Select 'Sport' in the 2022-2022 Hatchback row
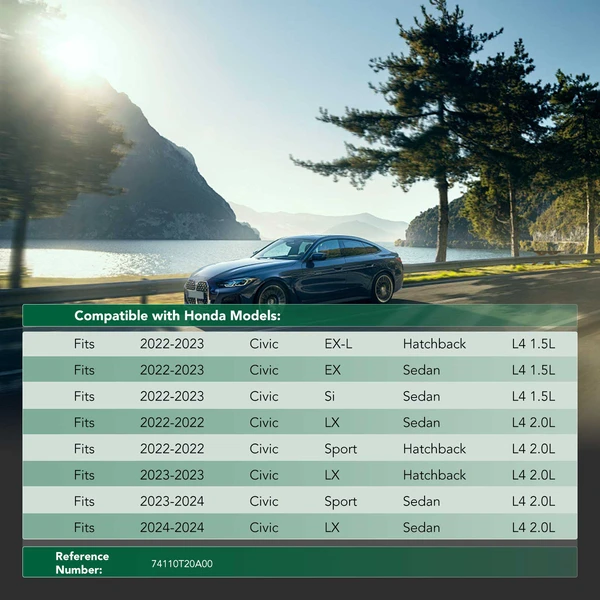Image resolution: width=600 pixels, height=600 pixels. (x=340, y=449)
